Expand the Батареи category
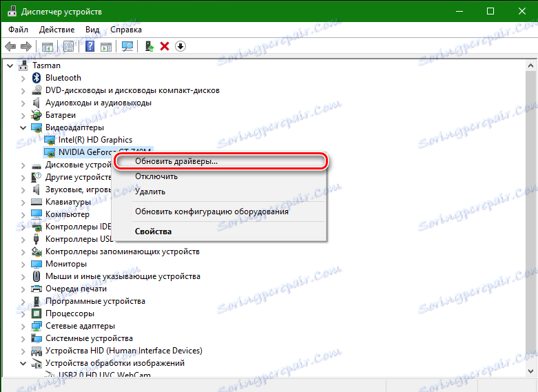This screenshot has height=392, width=538. (x=23, y=115)
